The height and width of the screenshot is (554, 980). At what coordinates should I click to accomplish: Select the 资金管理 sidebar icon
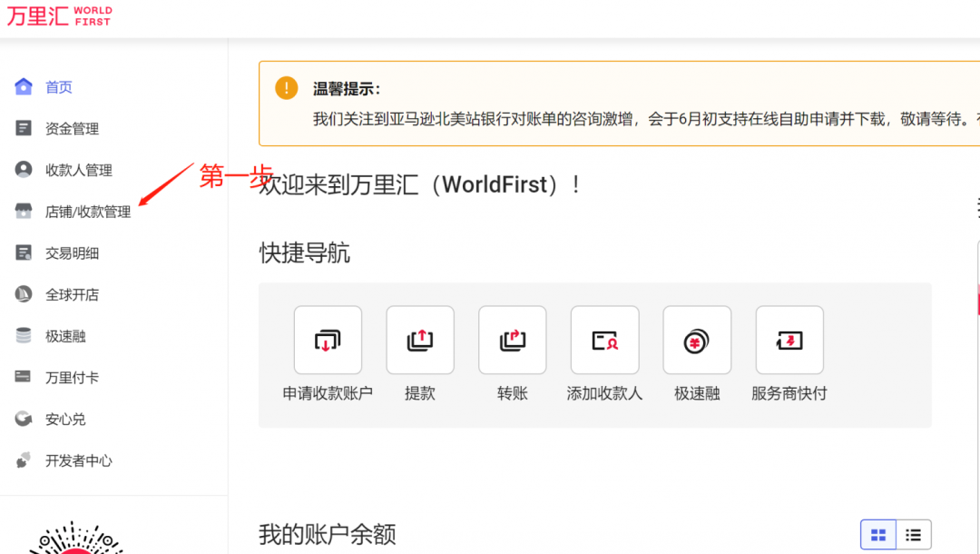click(x=24, y=128)
